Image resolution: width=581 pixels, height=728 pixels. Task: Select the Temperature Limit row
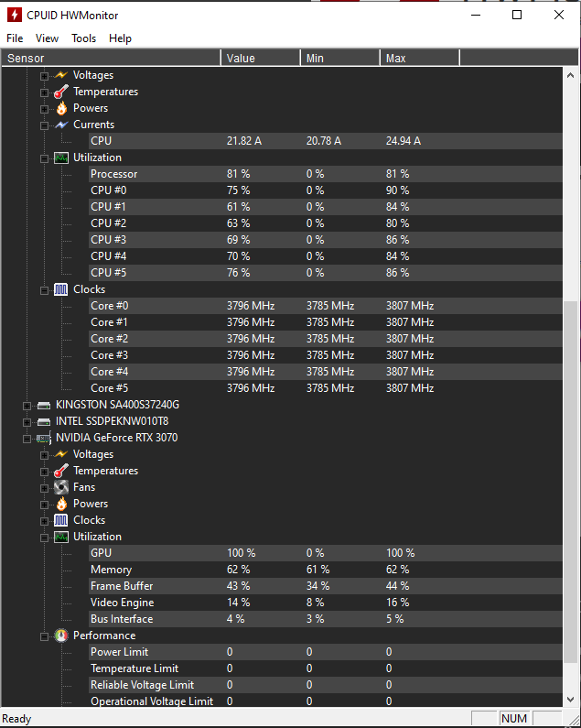(x=326, y=668)
